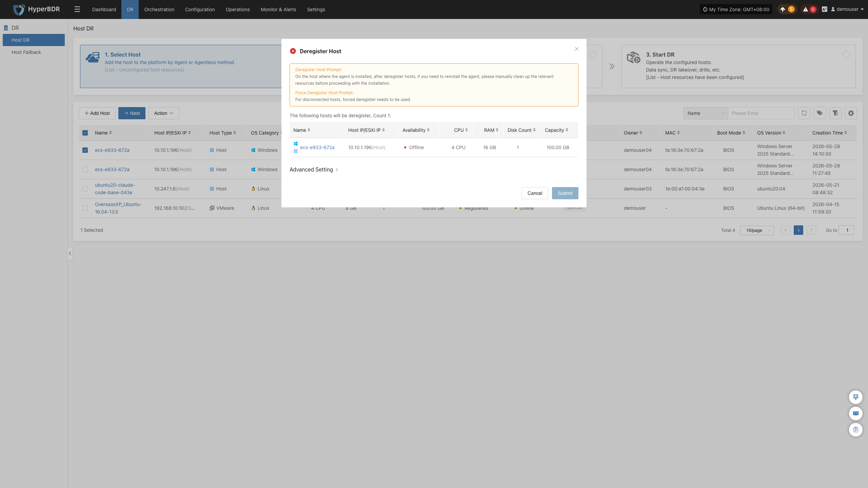868x488 pixels.
Task: Expand Advanced Setting section
Action: pyautogui.click(x=314, y=169)
